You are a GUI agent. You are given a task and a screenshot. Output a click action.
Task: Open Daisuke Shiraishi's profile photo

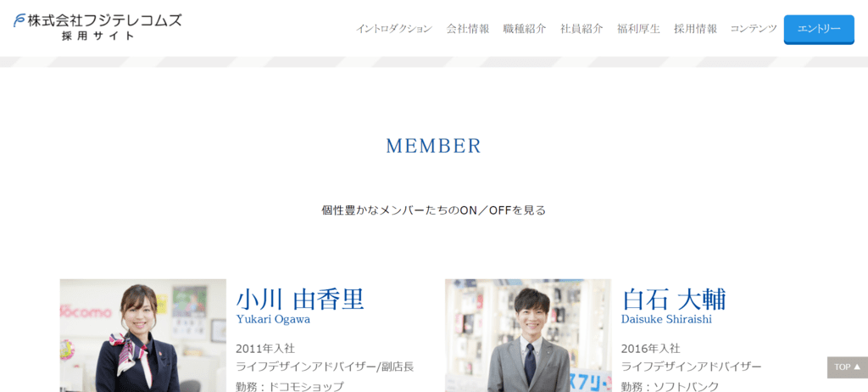pos(528,335)
